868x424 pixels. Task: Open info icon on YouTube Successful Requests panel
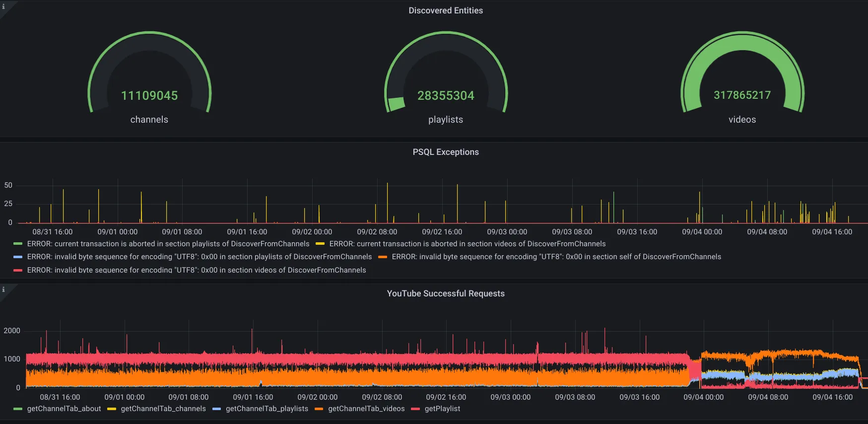3,289
